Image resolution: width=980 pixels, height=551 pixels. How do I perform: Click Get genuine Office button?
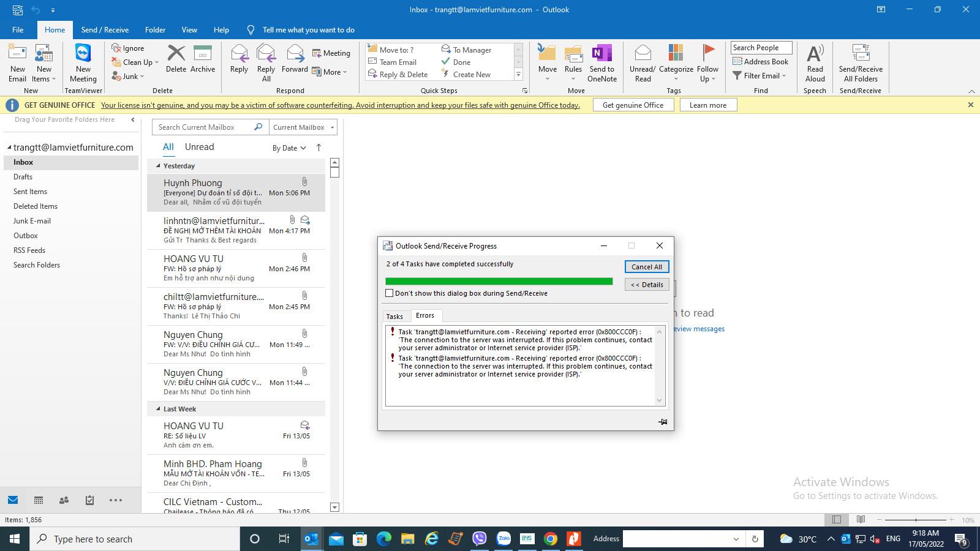coord(633,105)
